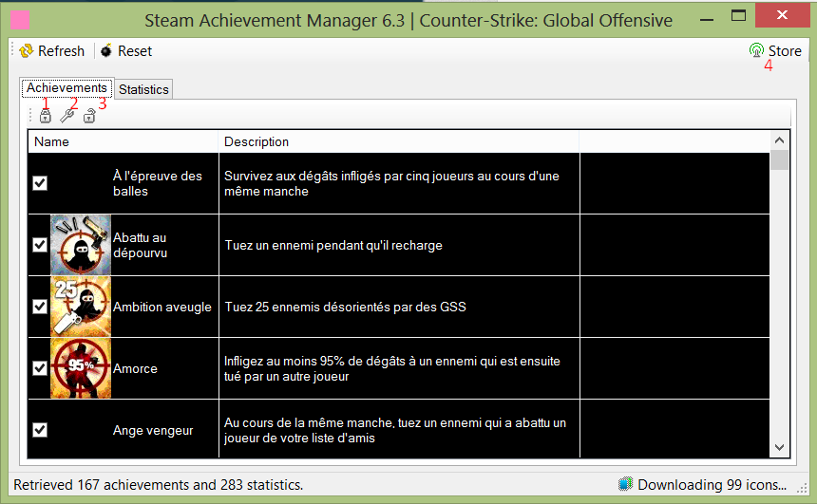Click the 'À l'épreuve des balles' name text
Viewport: 817px width, 504px height.
158,183
